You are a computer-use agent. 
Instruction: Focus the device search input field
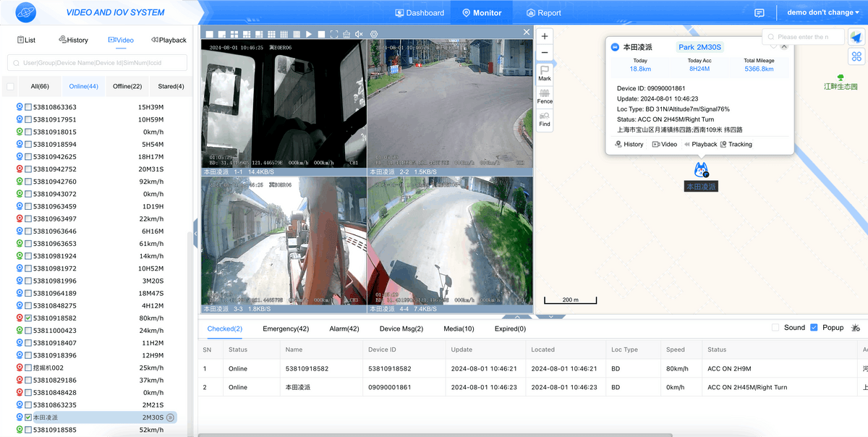click(97, 63)
